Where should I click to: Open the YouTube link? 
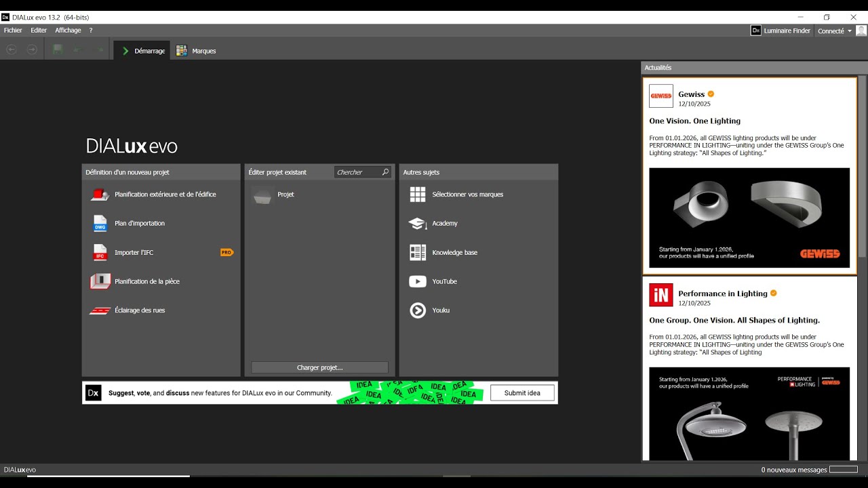tap(445, 281)
